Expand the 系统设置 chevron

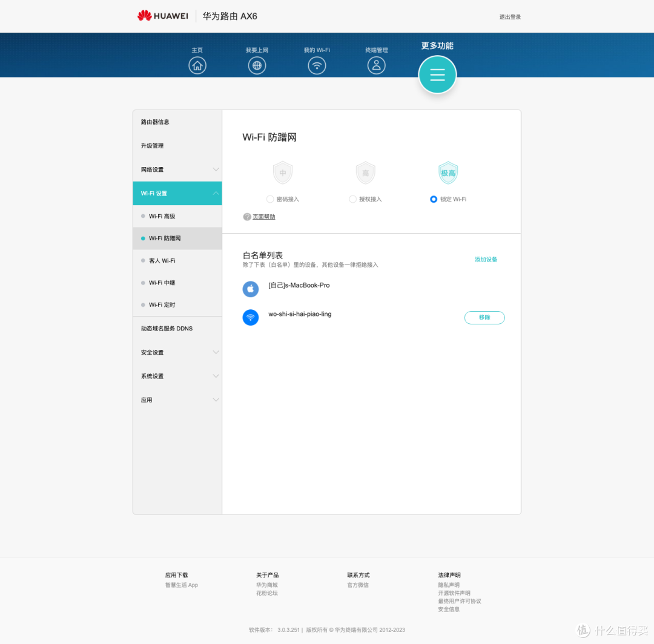[x=216, y=376]
